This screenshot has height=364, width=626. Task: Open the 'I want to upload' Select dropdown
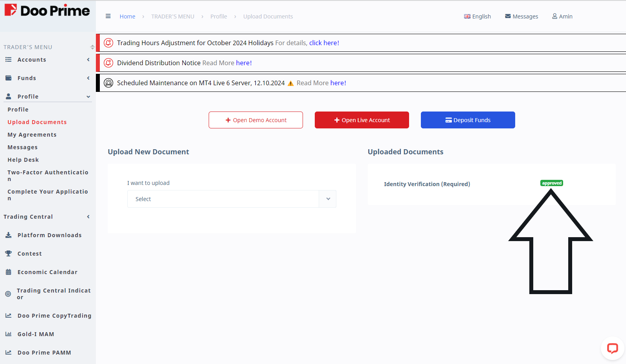(x=232, y=199)
